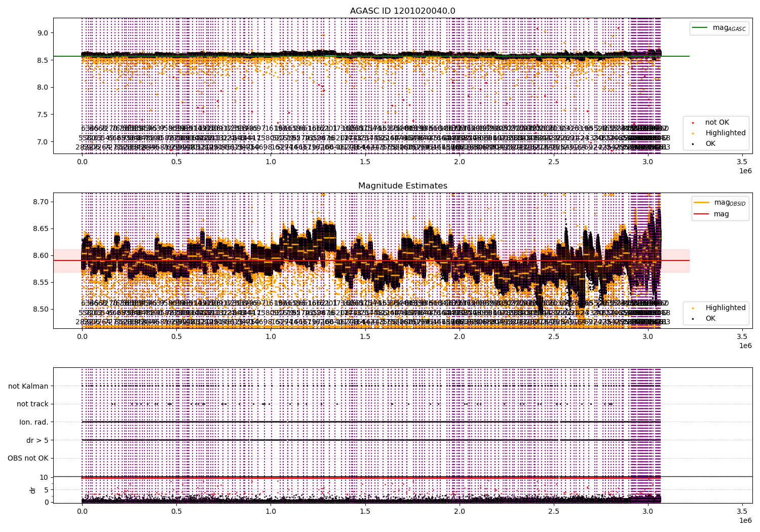This screenshot has width=760, height=532.
Task: Click the 1e6 offset label under bottom plot
Action: pos(745,520)
